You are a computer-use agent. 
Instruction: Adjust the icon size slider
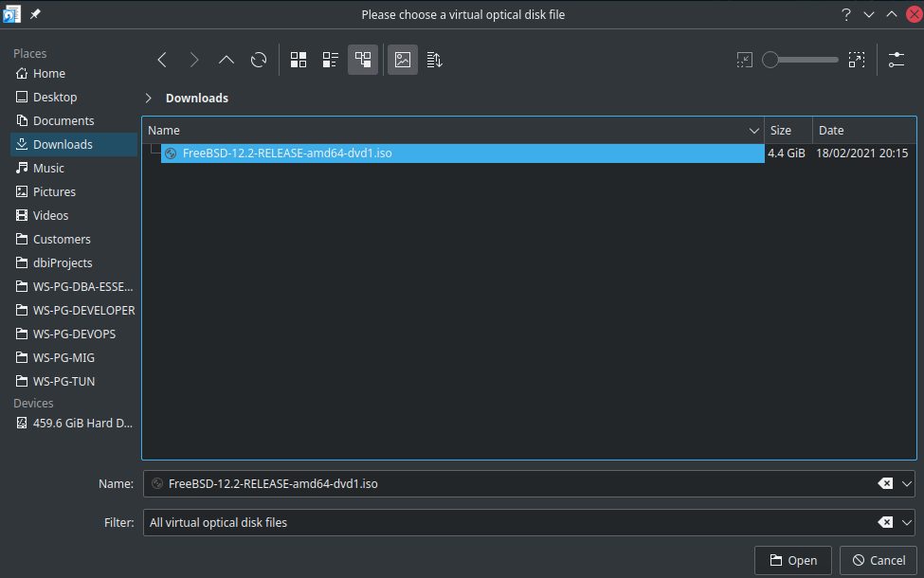tap(800, 60)
